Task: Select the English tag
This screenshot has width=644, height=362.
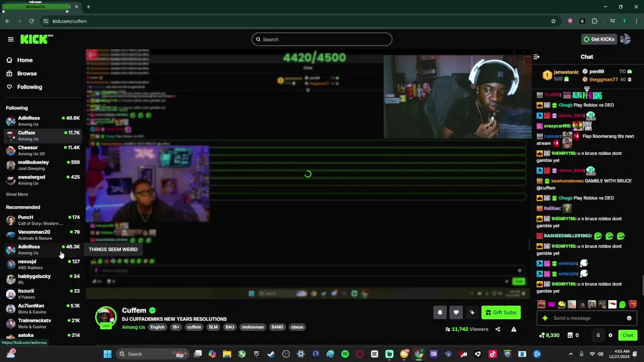Action: click(x=157, y=327)
